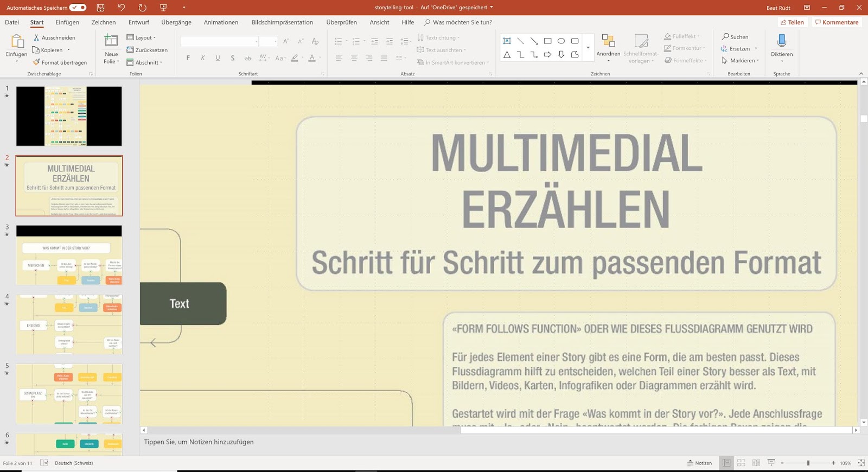Switch to reading view
The width and height of the screenshot is (868, 472).
756,463
